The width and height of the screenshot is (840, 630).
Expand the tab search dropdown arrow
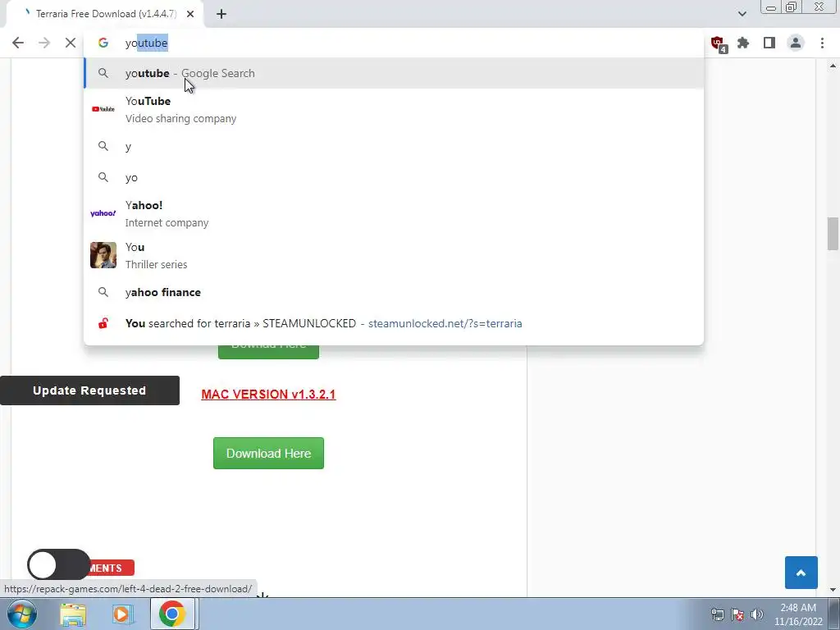pos(742,14)
